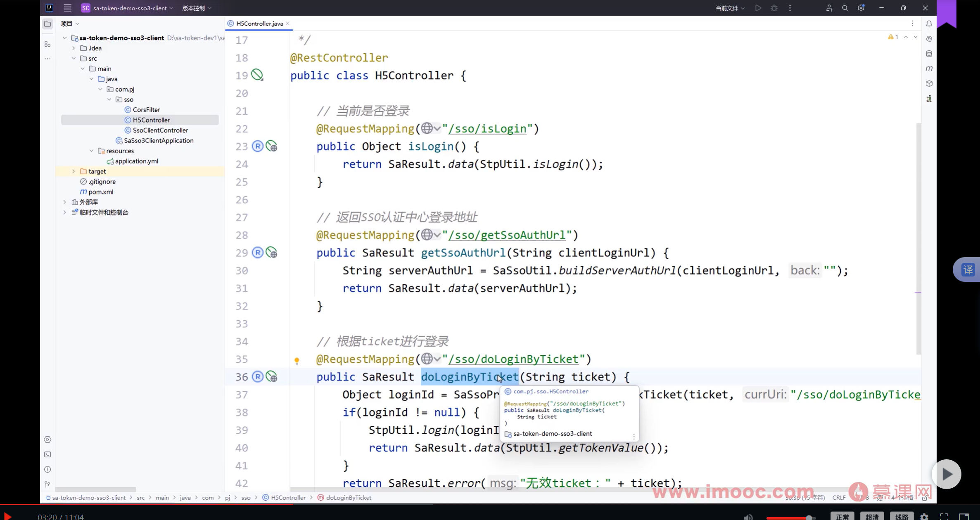
Task: Click the translate floating button on right edge
Action: (968, 270)
